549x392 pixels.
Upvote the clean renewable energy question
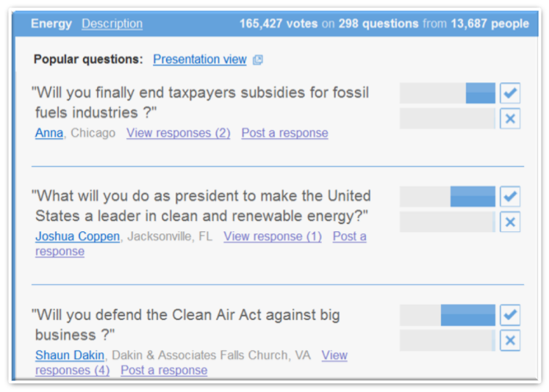click(510, 197)
